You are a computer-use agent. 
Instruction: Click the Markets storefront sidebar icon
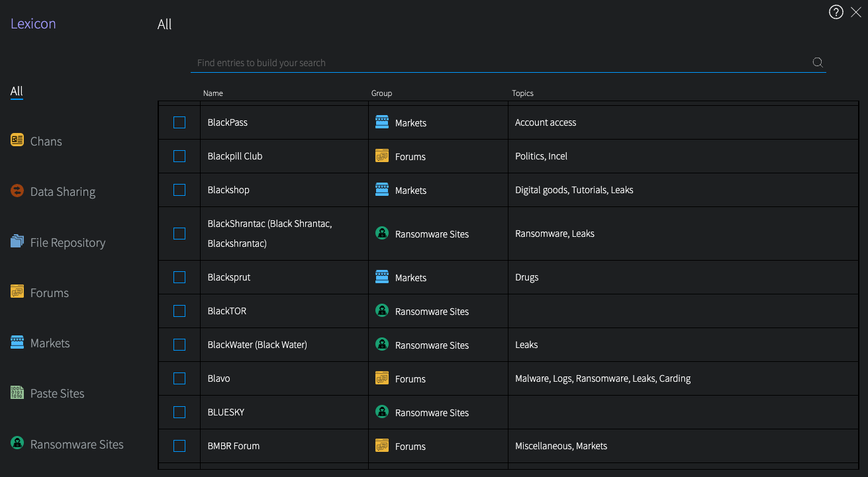(x=17, y=342)
